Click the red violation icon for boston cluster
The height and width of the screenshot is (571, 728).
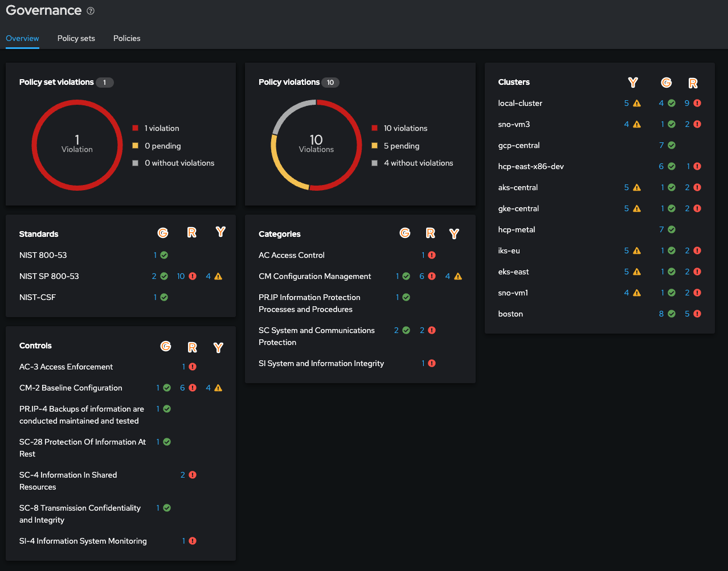[x=697, y=314]
